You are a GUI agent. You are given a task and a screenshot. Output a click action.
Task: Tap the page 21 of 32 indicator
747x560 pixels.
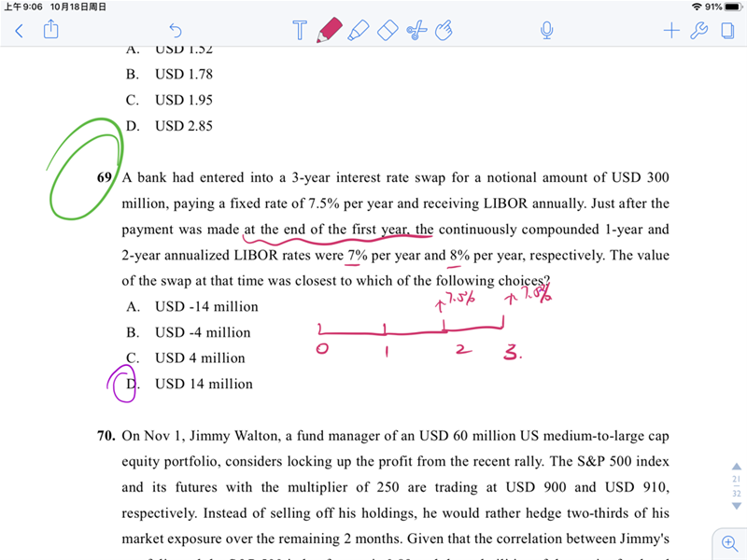736,485
